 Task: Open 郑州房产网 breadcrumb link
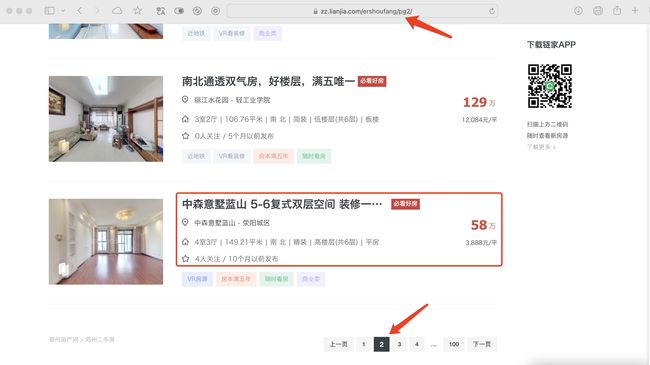(x=63, y=339)
